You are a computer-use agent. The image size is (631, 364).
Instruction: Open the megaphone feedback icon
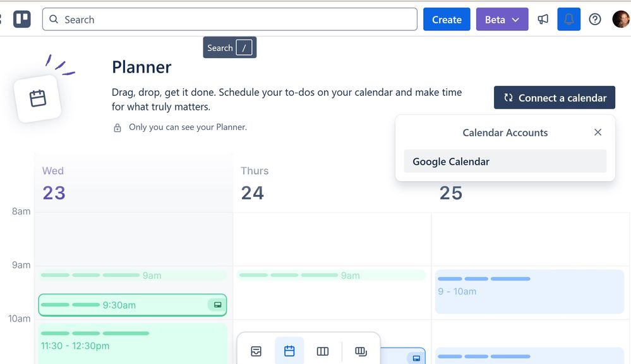[543, 20]
